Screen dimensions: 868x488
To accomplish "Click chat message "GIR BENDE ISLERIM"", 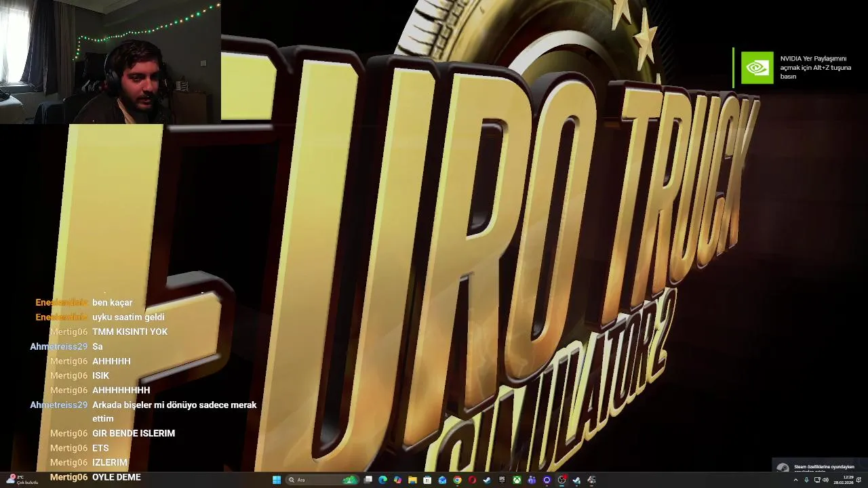I will [x=134, y=433].
